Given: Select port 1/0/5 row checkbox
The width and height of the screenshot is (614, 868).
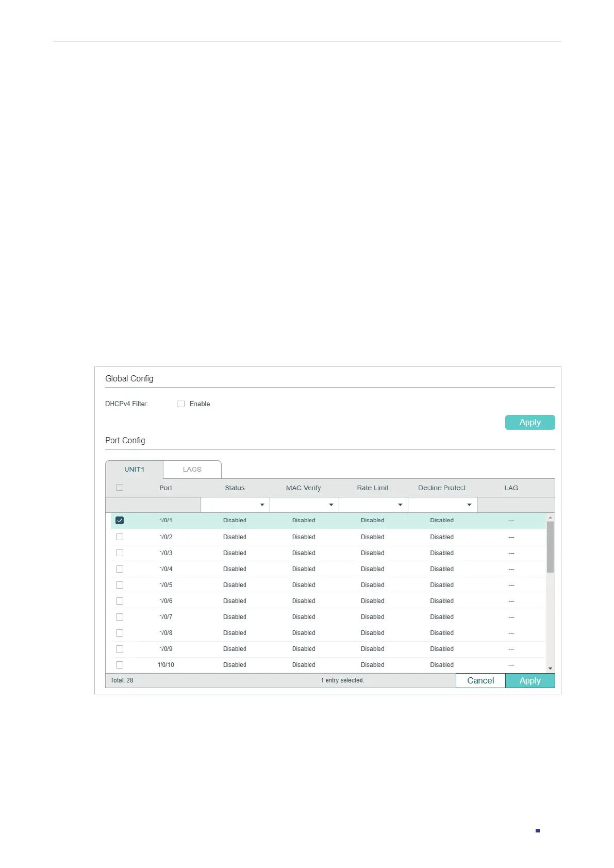Looking at the screenshot, I should (120, 585).
